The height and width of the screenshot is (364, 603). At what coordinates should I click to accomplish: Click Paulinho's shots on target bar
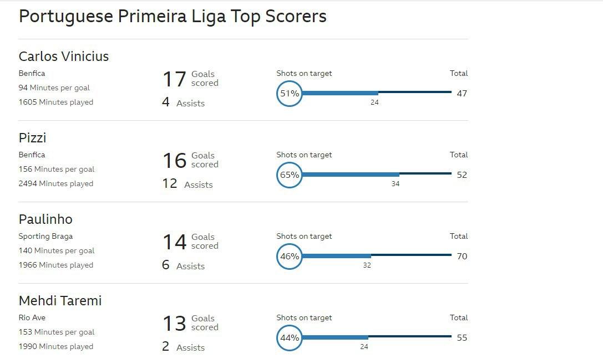pos(377,255)
